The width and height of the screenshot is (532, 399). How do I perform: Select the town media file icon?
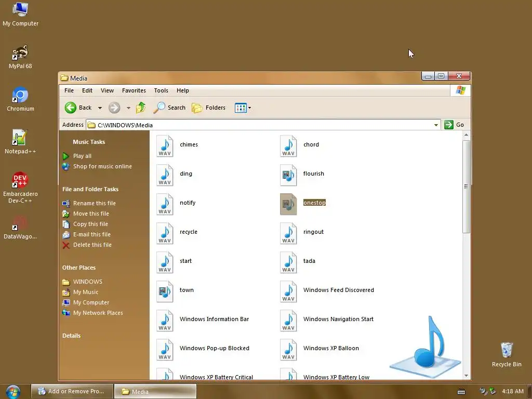click(x=165, y=291)
